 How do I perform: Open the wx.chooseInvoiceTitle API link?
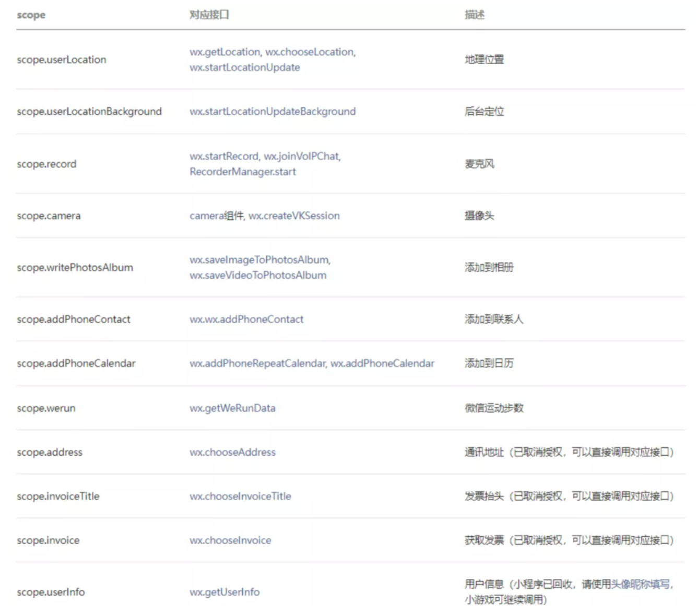pyautogui.click(x=240, y=496)
